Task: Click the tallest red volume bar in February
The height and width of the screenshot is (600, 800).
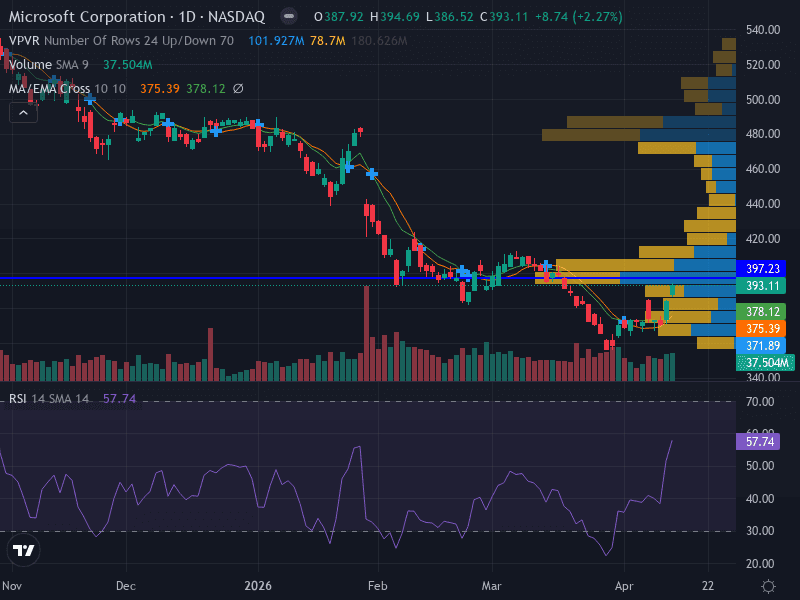Action: pos(366,334)
